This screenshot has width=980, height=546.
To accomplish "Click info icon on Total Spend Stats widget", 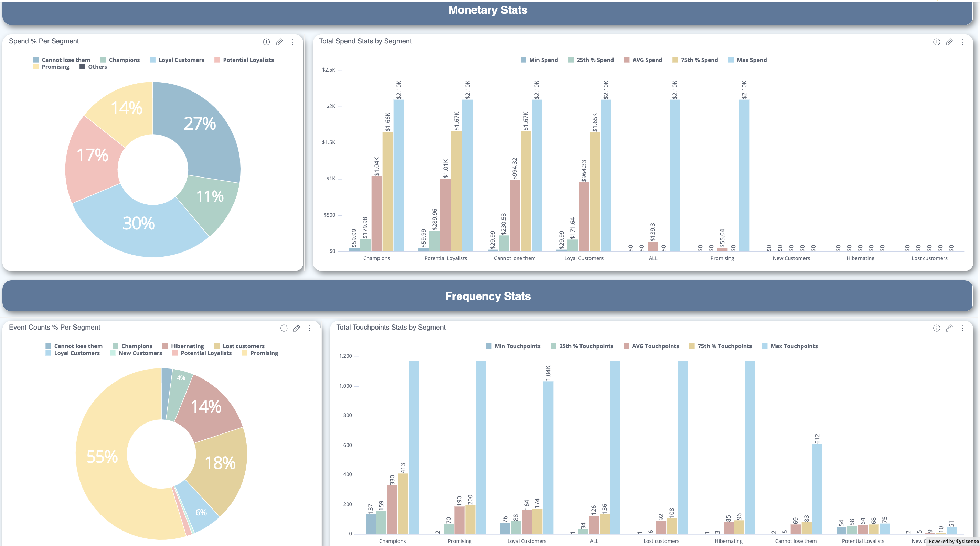I will click(936, 42).
